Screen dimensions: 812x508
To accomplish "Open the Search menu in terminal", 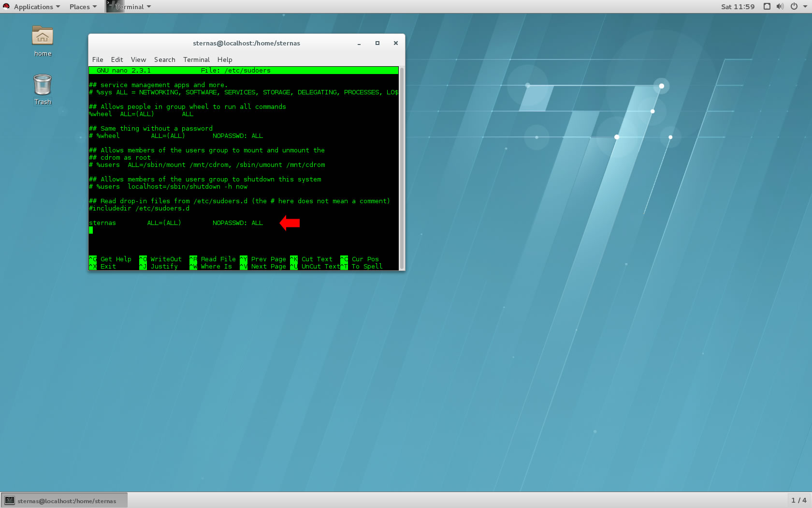I will pos(164,60).
